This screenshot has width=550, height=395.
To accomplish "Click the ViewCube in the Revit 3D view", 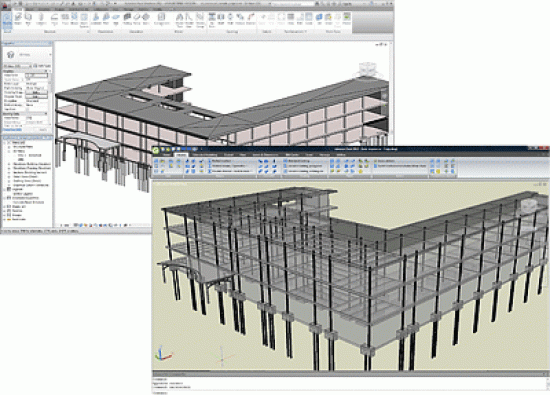I will pyautogui.click(x=367, y=69).
